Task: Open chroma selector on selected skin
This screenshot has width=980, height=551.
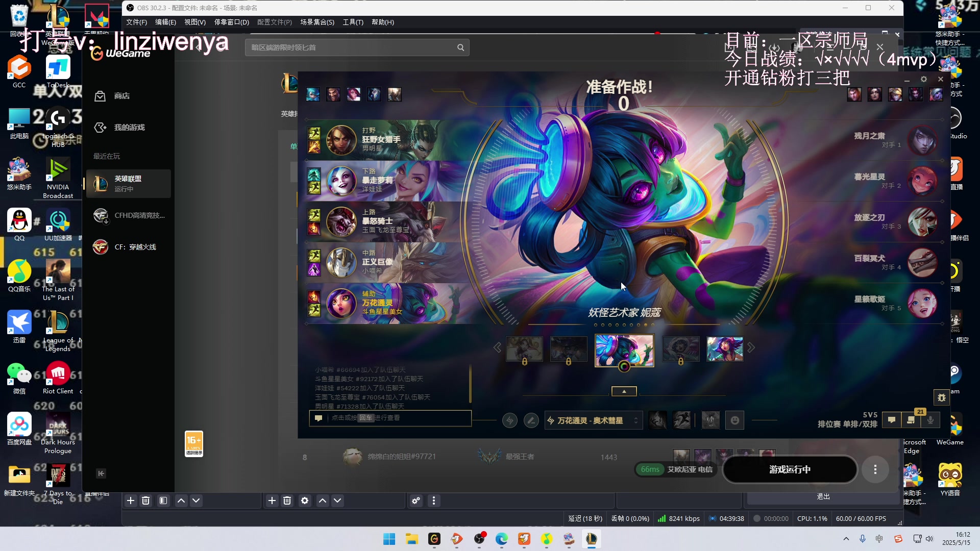Action: pos(624,366)
